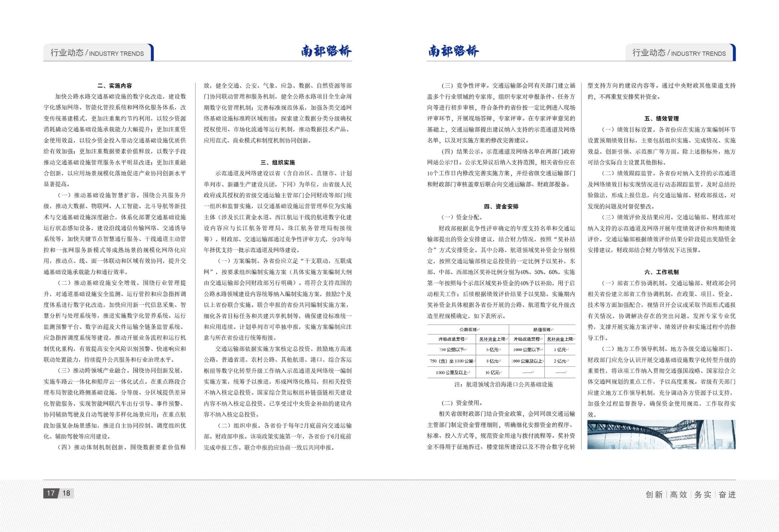Click the heading 三、组织实施
779x532 pixels.
tap(277, 162)
